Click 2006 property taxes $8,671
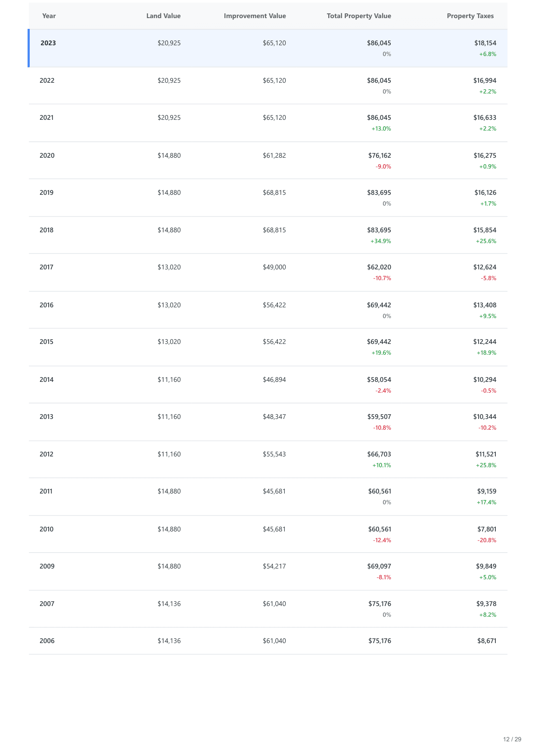Image resolution: width=535 pixels, height=756 pixels. point(487,641)
